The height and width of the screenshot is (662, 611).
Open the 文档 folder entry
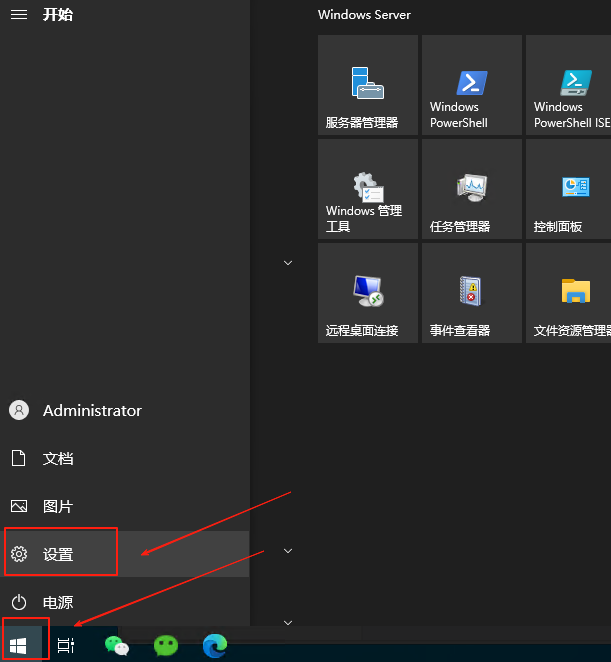[x=125, y=458]
